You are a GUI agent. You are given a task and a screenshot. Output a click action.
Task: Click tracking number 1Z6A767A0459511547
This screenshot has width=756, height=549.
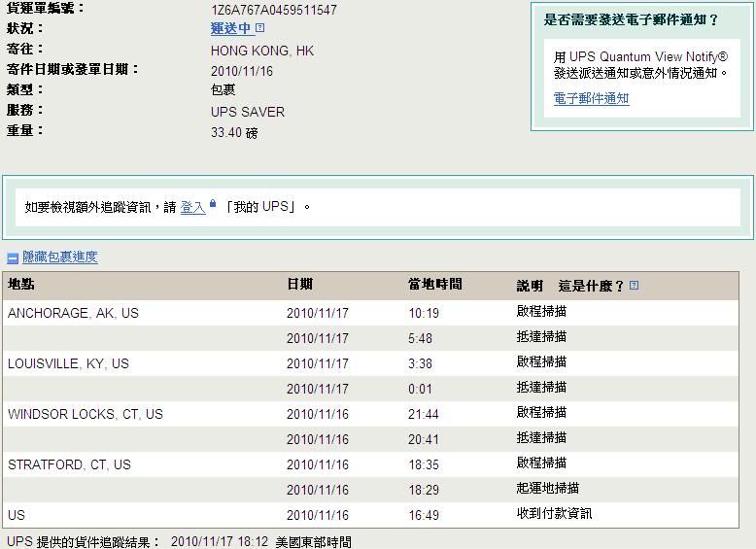(274, 10)
